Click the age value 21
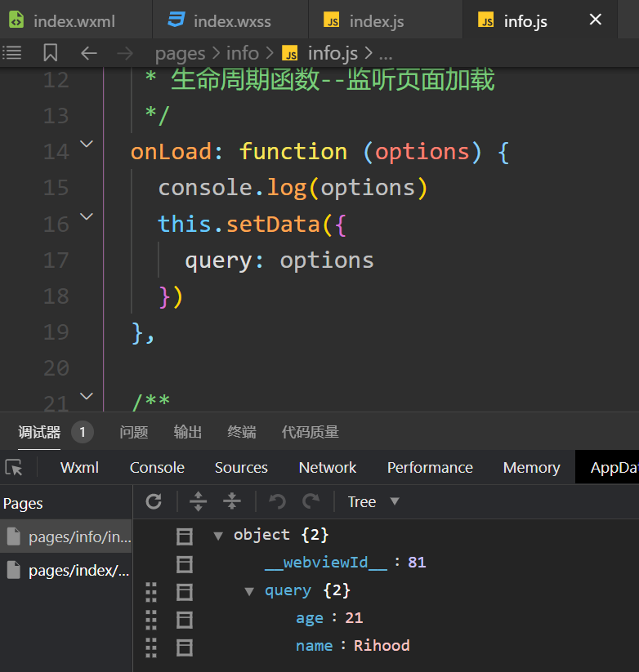Viewport: 639px width, 672px height. coord(354,617)
